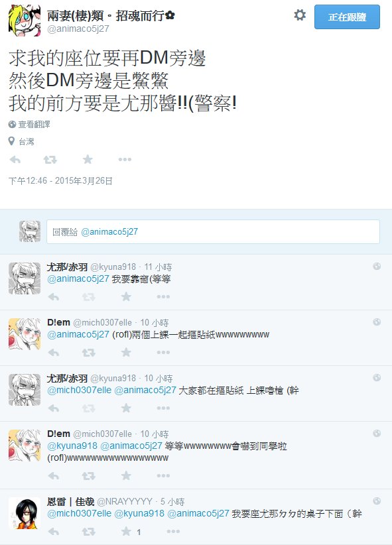Open more options on 尤那/赤羽 first reply
392x545 pixels.
[x=163, y=296]
